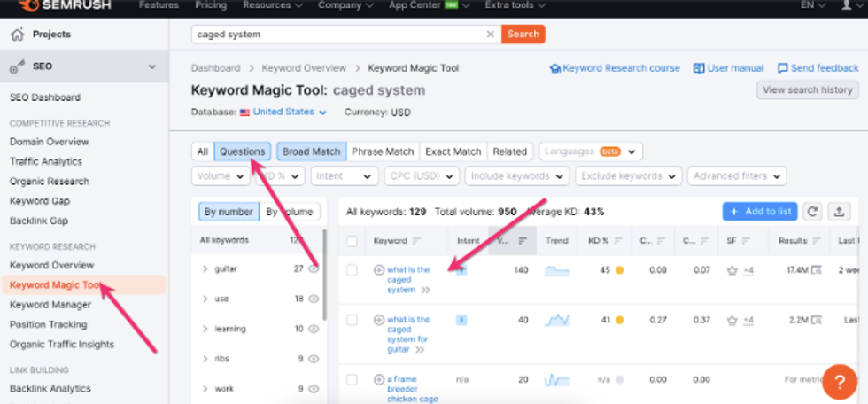Open the Volume filter dropdown
The height and width of the screenshot is (404, 868).
221,176
